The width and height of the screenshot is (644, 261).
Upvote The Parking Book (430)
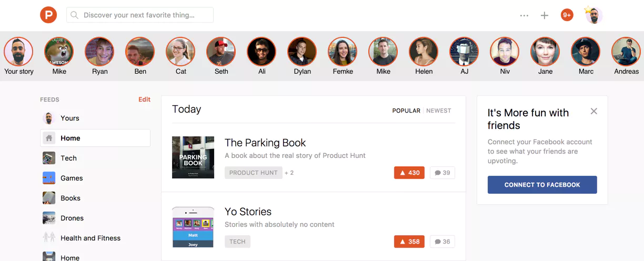[x=409, y=173]
